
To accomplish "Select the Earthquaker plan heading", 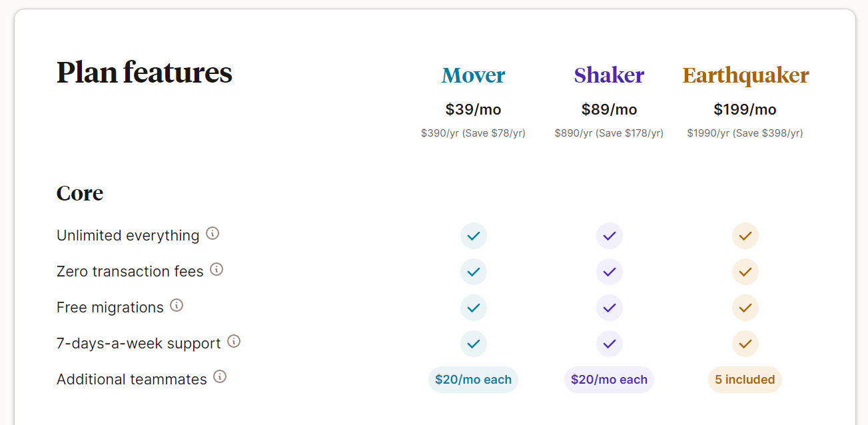I will pos(745,75).
